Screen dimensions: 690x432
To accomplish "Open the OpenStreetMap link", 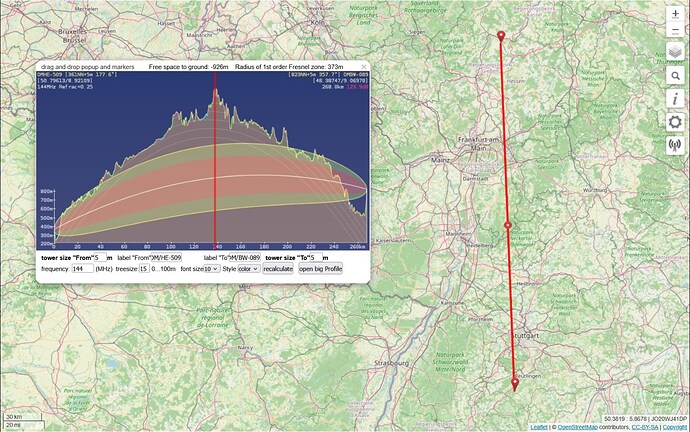I will coord(578,427).
